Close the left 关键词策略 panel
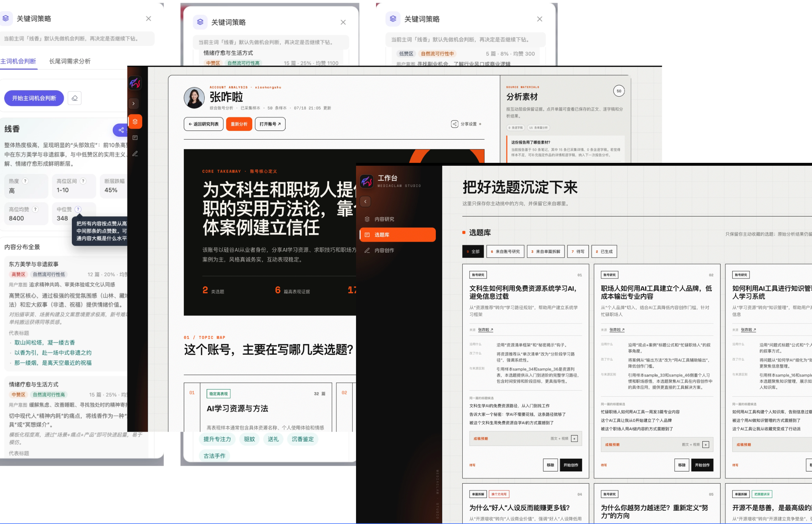The height and width of the screenshot is (524, 812). click(149, 19)
